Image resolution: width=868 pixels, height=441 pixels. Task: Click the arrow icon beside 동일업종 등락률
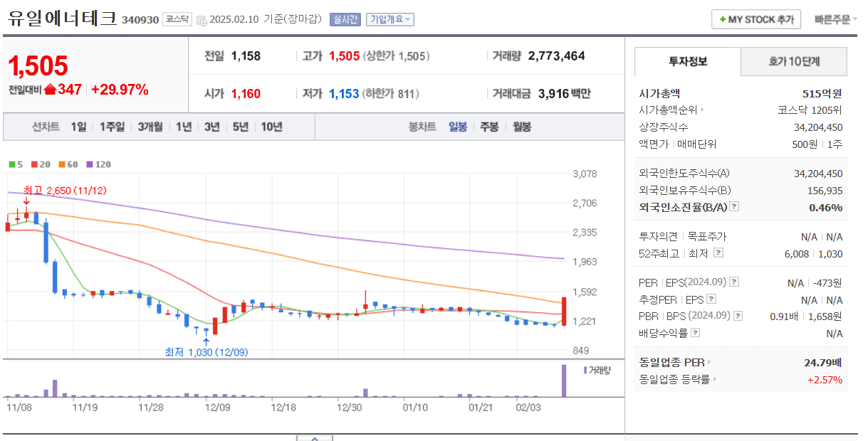[x=714, y=380]
